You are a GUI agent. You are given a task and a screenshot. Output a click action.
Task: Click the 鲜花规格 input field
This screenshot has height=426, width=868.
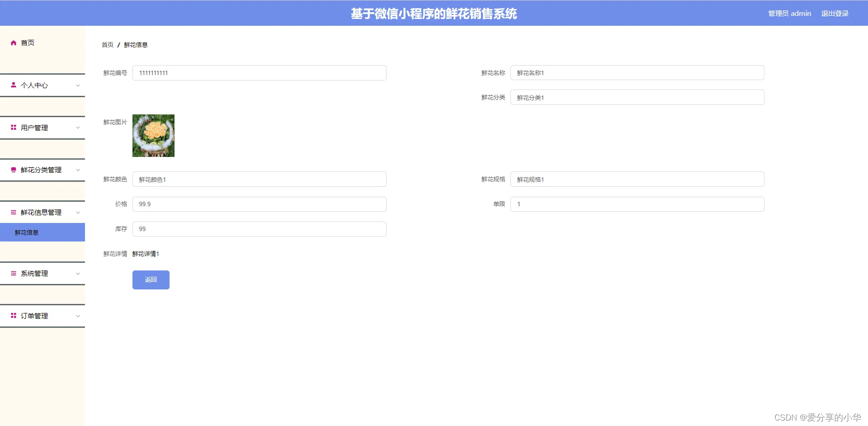(637, 179)
